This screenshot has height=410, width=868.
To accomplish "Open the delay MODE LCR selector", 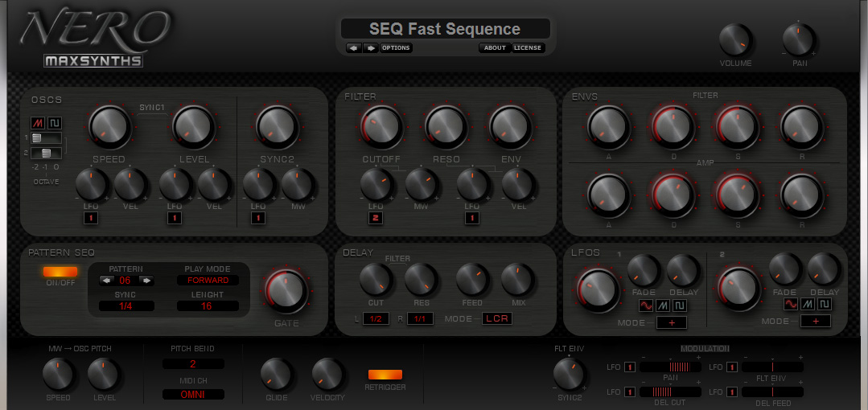I will pos(496,318).
